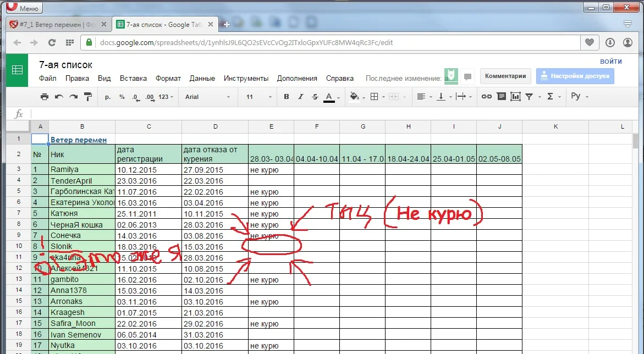This screenshot has width=644, height=354.
Task: Click the strikethrough icon
Action: point(314,96)
